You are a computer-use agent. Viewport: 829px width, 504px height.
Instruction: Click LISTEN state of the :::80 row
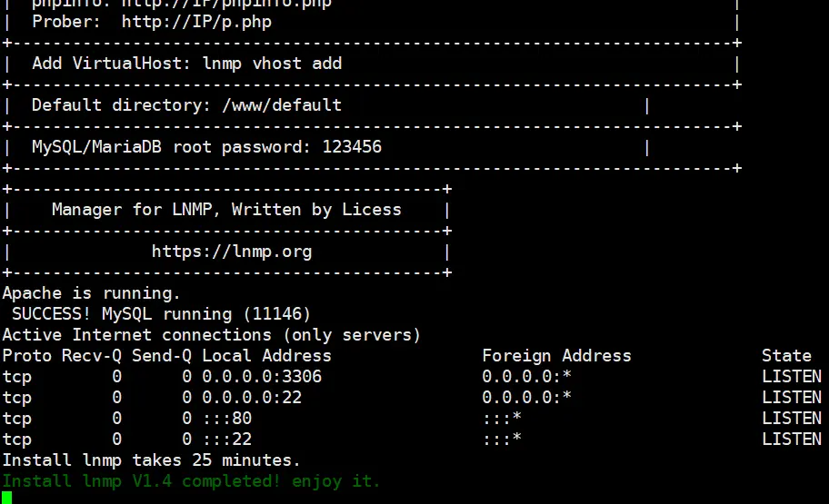click(792, 419)
